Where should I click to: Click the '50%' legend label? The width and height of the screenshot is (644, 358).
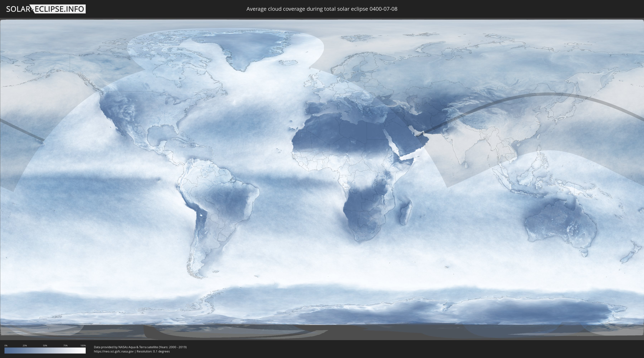tap(45, 345)
